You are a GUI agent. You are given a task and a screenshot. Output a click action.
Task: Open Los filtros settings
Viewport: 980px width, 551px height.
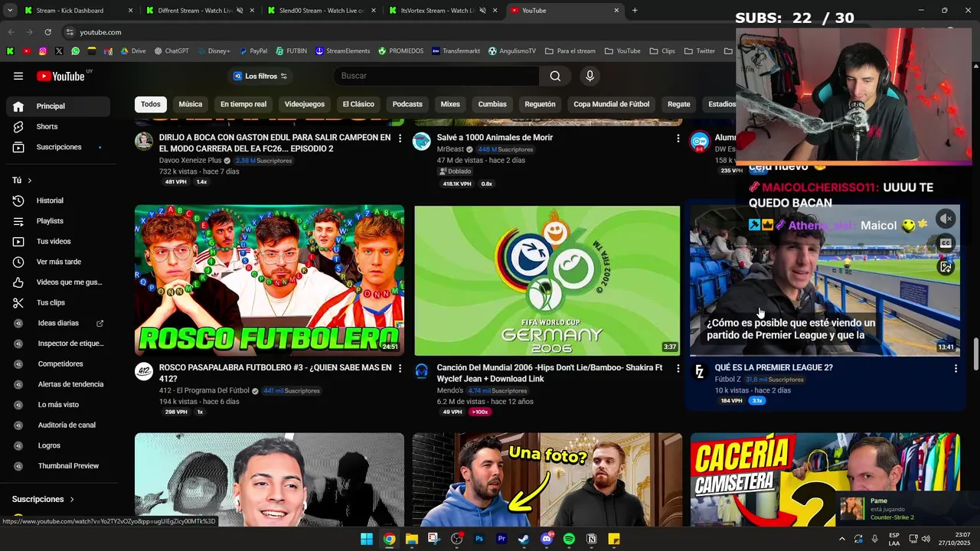pos(260,76)
